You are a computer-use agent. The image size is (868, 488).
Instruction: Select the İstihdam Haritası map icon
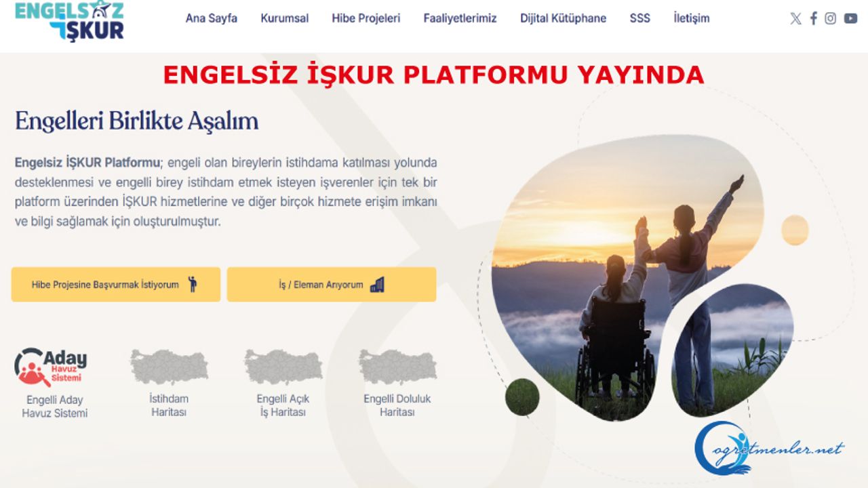[x=169, y=367]
